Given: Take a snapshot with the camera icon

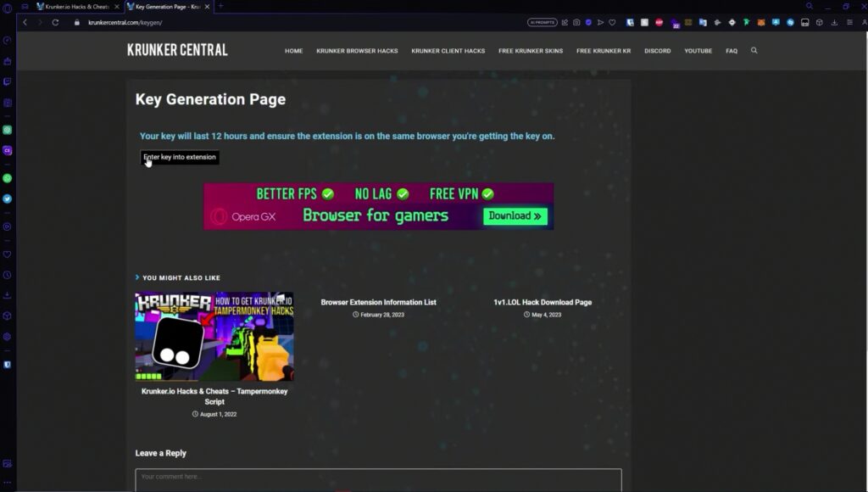Looking at the screenshot, I should [576, 23].
